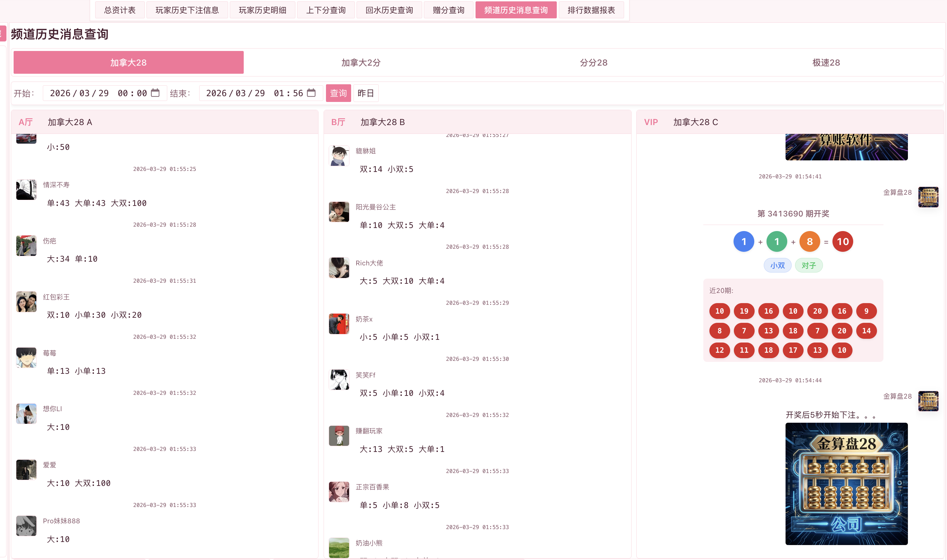The image size is (947, 560).
Task: Click Pro妹妹888's avatar image
Action: (x=27, y=526)
